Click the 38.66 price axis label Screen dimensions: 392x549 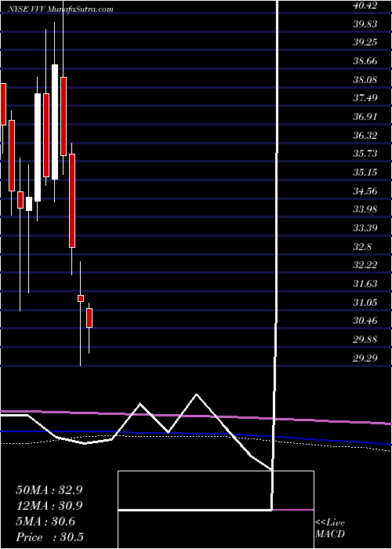pyautogui.click(x=364, y=61)
